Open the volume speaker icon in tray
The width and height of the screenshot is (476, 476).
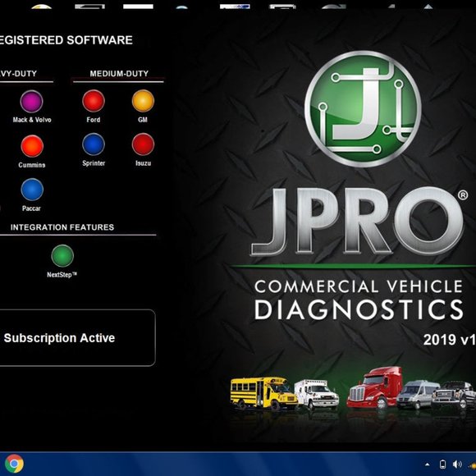click(457, 465)
